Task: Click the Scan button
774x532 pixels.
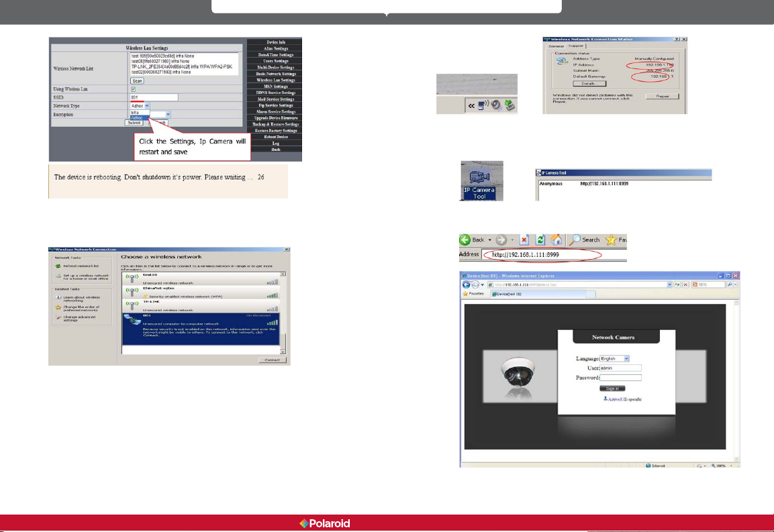Action: (x=137, y=81)
